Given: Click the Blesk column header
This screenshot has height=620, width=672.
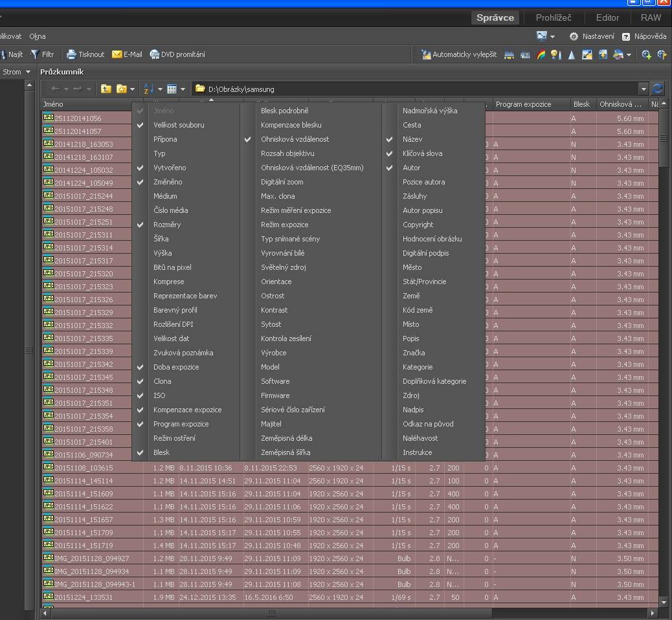Looking at the screenshot, I should click(583, 104).
